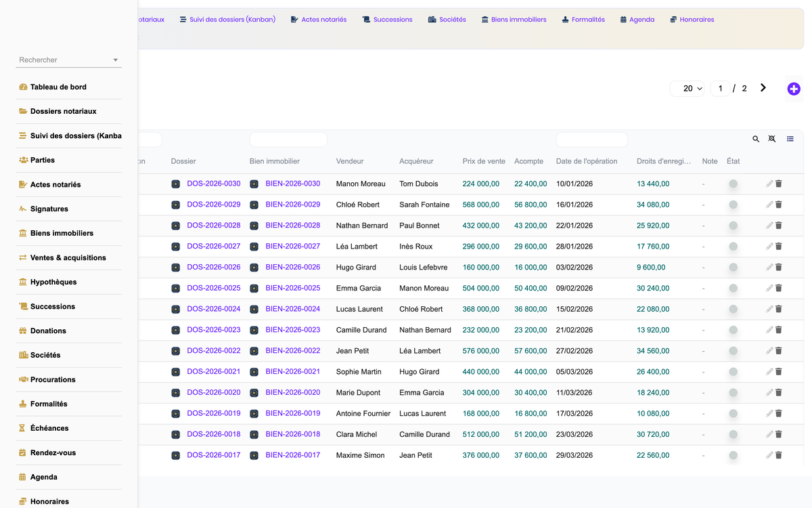
Task: Toggle État for Maxime Simon row
Action: (x=733, y=455)
